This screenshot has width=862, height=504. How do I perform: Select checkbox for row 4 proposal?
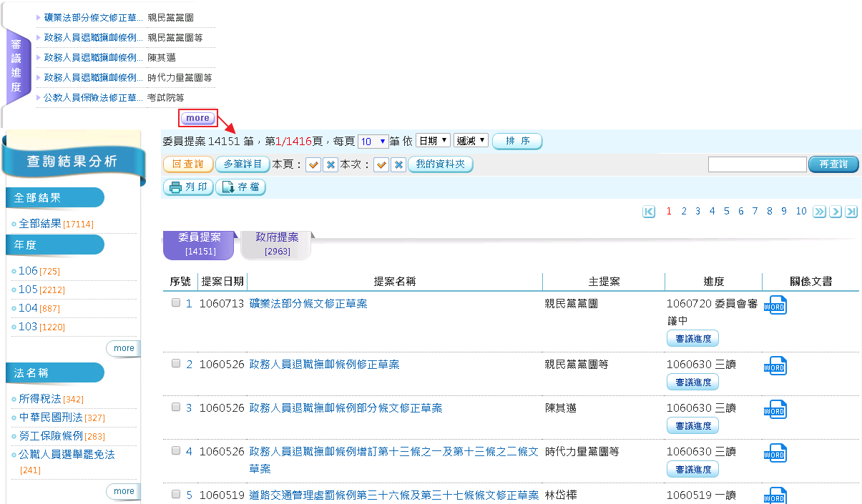pyautogui.click(x=176, y=451)
